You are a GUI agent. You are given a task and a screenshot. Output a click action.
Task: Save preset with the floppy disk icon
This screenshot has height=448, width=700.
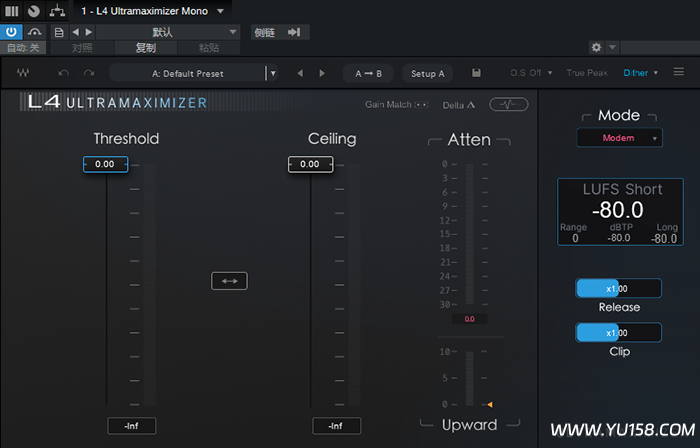(x=476, y=73)
